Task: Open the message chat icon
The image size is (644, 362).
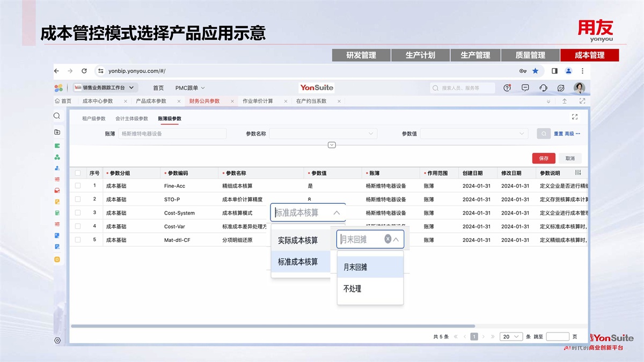Action: click(x=525, y=88)
